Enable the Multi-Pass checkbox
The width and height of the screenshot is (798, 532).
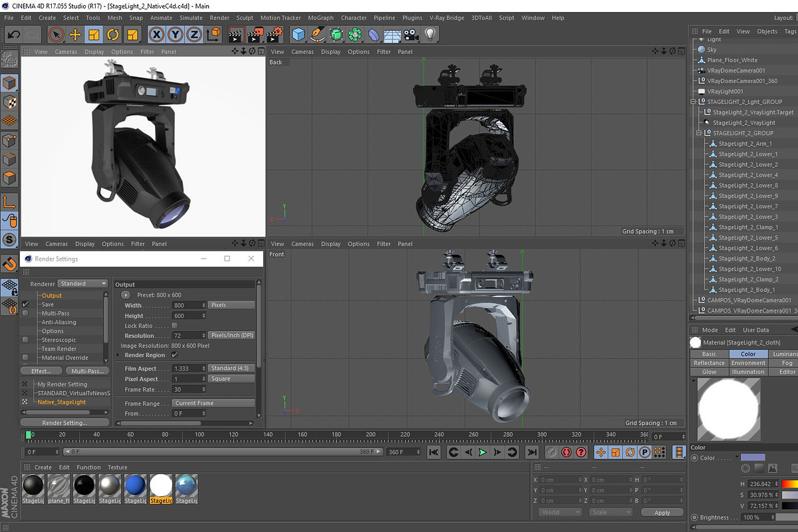(25, 313)
